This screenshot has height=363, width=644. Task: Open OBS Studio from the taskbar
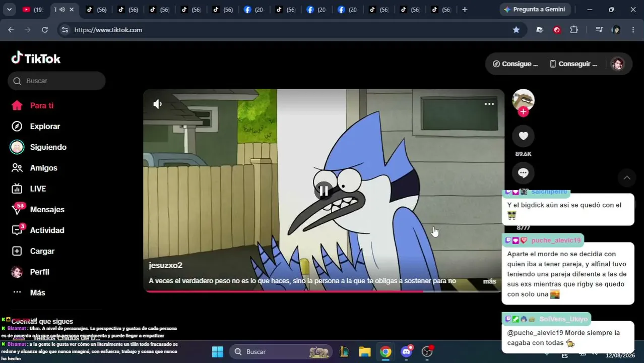[427, 352]
